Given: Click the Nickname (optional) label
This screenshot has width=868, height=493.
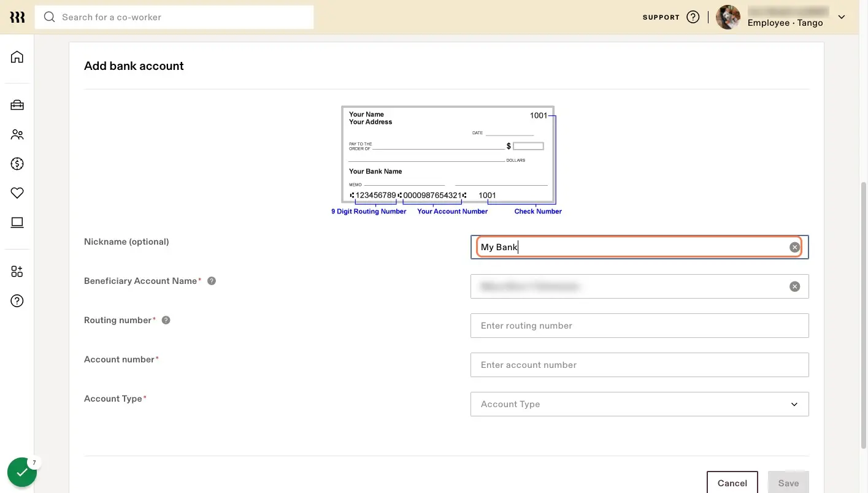Looking at the screenshot, I should tap(126, 242).
